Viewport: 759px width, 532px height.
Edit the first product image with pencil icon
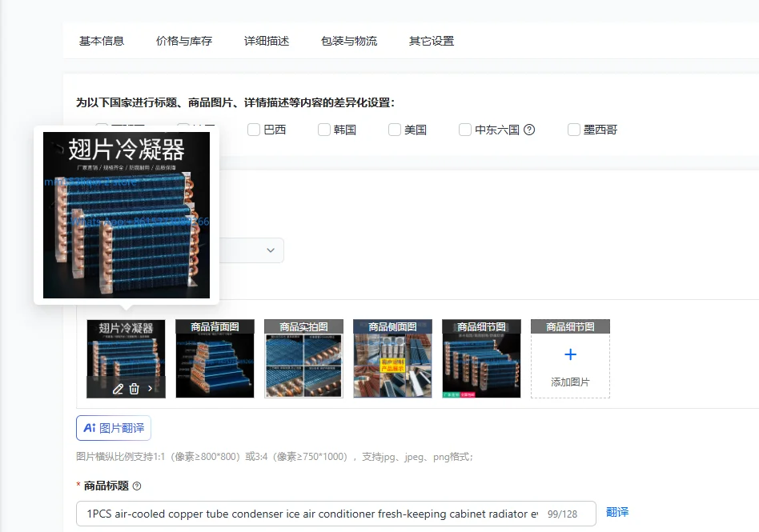pyautogui.click(x=118, y=389)
